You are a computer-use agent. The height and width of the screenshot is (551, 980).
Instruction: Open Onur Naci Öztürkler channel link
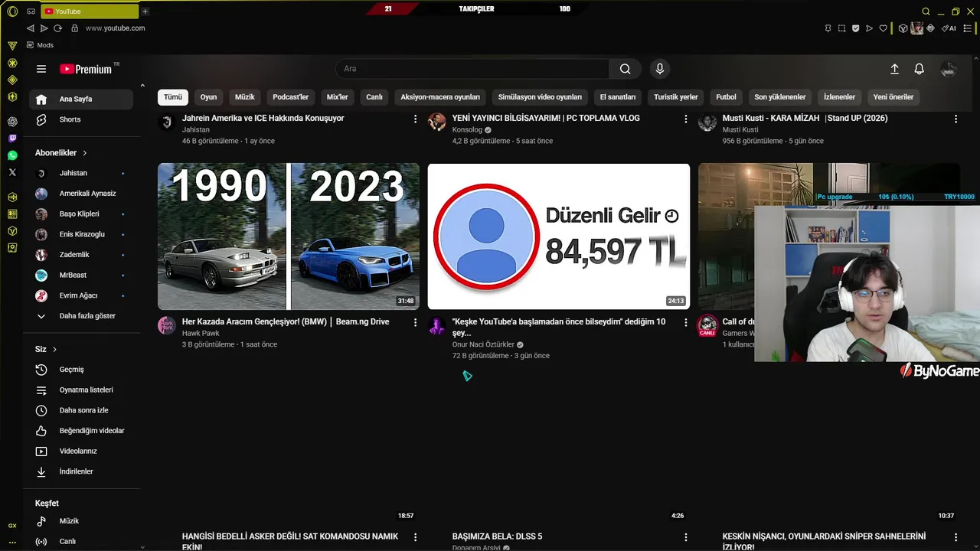tap(483, 344)
